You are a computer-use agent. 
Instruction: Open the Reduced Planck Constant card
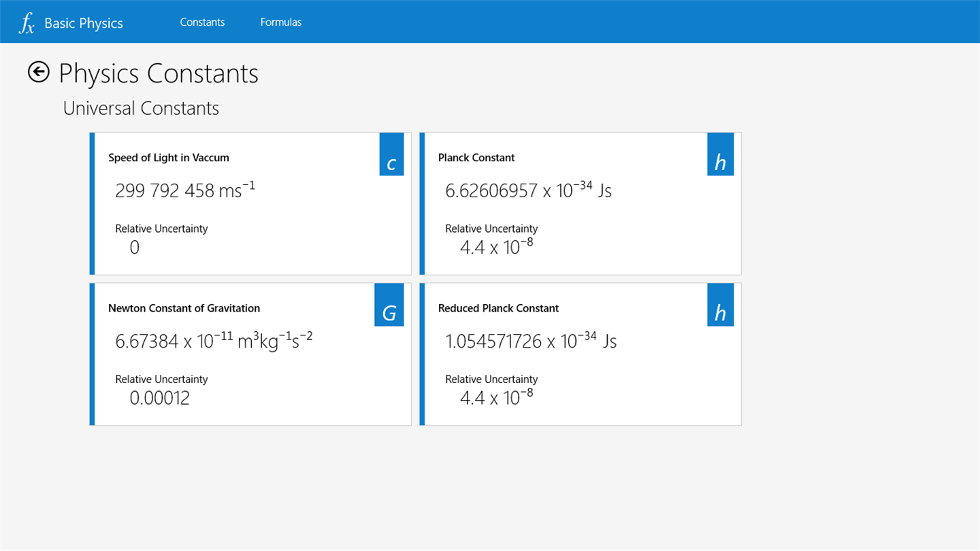[x=581, y=354]
